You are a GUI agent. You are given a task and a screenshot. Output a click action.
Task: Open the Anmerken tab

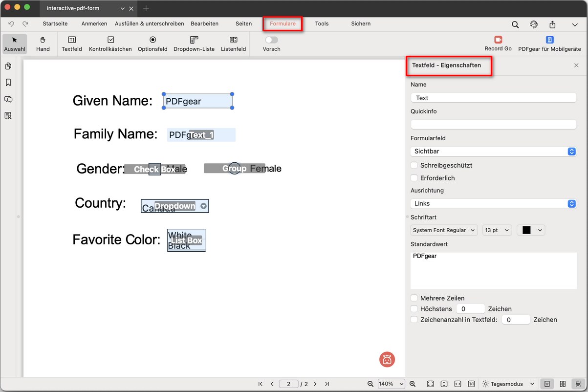(94, 23)
